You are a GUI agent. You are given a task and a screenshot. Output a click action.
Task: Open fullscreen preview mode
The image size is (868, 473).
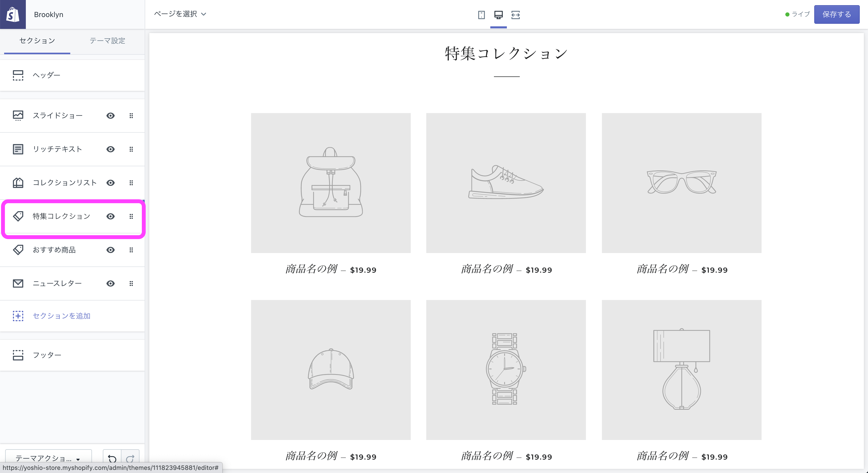click(516, 15)
